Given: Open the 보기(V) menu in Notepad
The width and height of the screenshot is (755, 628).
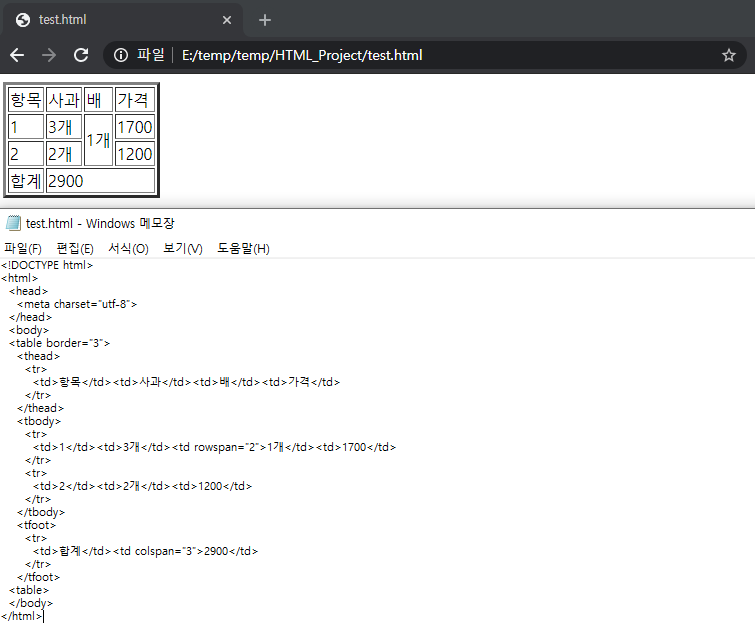Looking at the screenshot, I should pos(182,249).
